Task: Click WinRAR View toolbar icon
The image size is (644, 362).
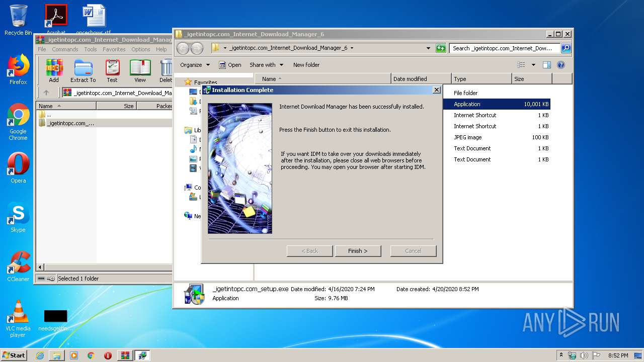Action: pos(140,71)
